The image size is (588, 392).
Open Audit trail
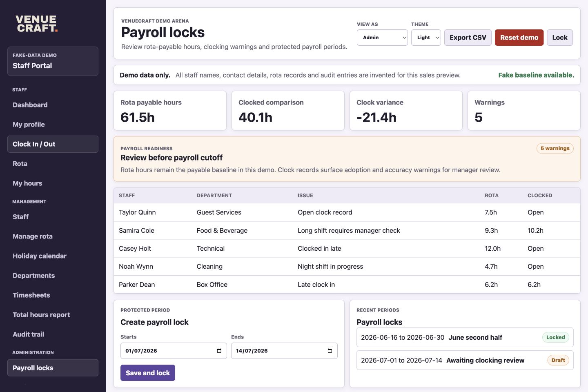point(53,334)
